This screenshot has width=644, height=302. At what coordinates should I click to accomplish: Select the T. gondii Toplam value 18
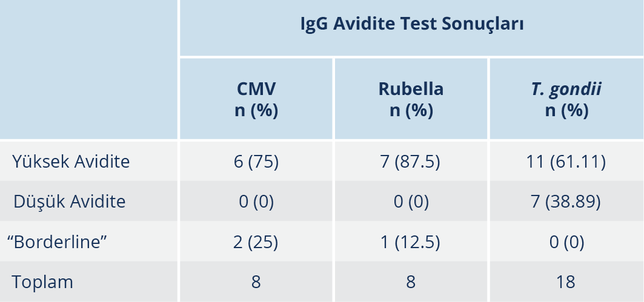566,281
